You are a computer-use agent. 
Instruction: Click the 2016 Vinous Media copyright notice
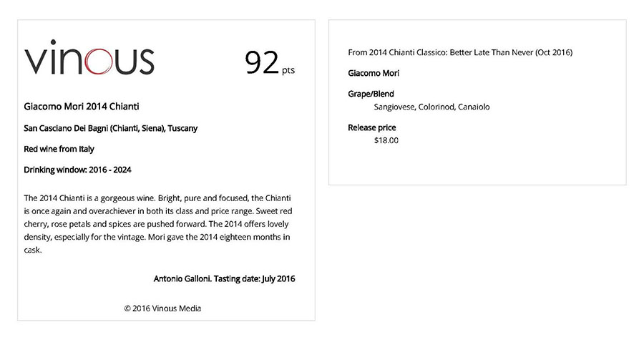162,309
